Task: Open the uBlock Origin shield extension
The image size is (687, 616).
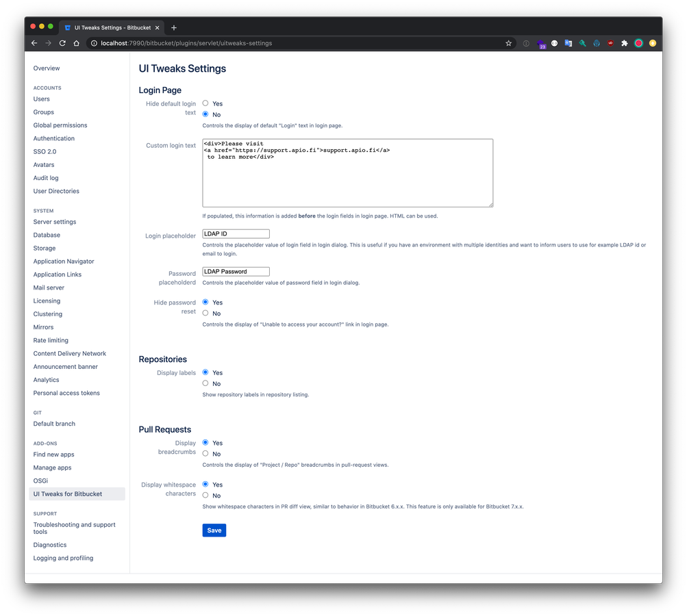Action: pos(610,43)
